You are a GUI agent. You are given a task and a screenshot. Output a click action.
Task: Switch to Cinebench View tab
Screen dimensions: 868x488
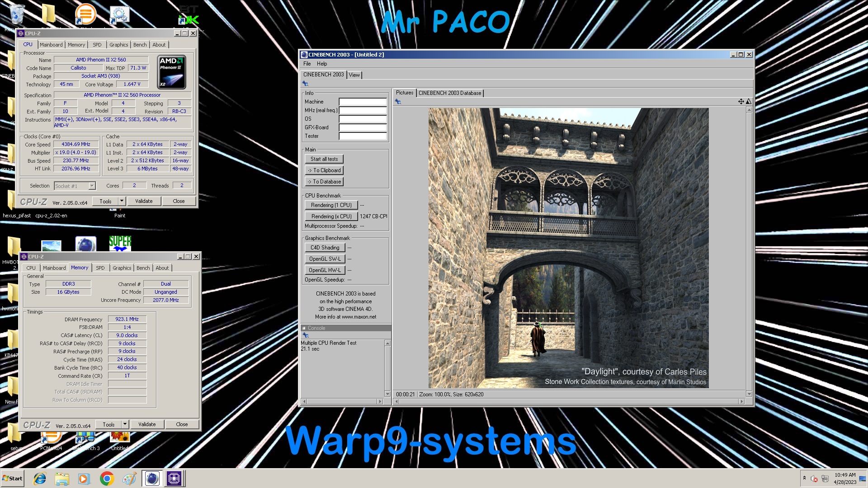pos(354,75)
